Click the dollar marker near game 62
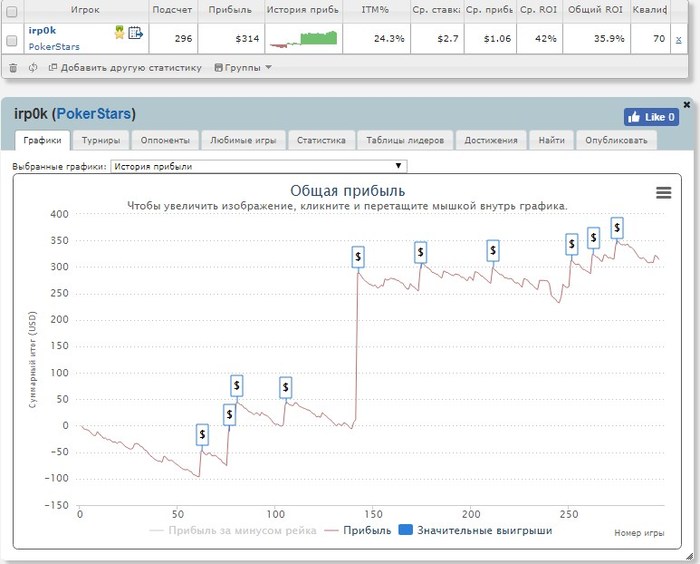This screenshot has height=564, width=700. click(x=202, y=434)
